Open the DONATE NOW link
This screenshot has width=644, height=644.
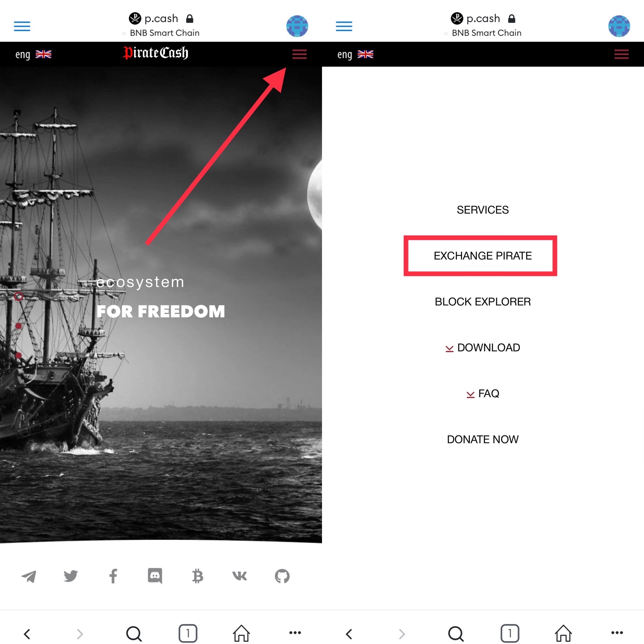pos(483,439)
